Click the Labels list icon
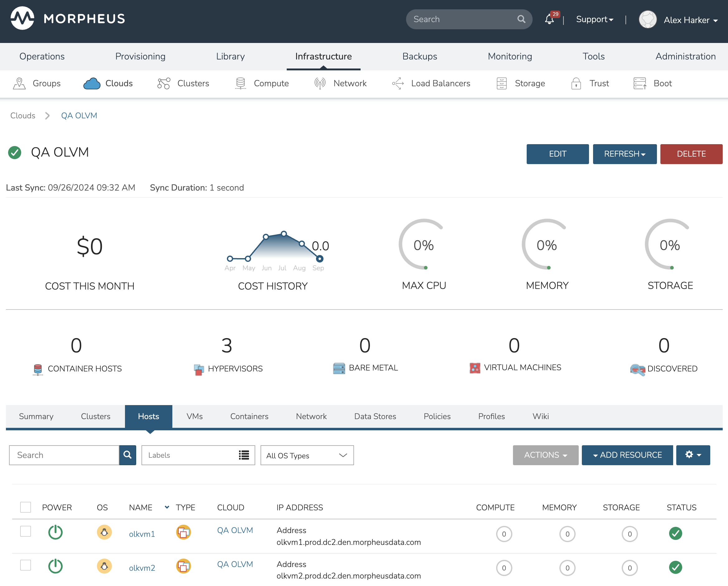728x586 pixels. click(x=244, y=455)
